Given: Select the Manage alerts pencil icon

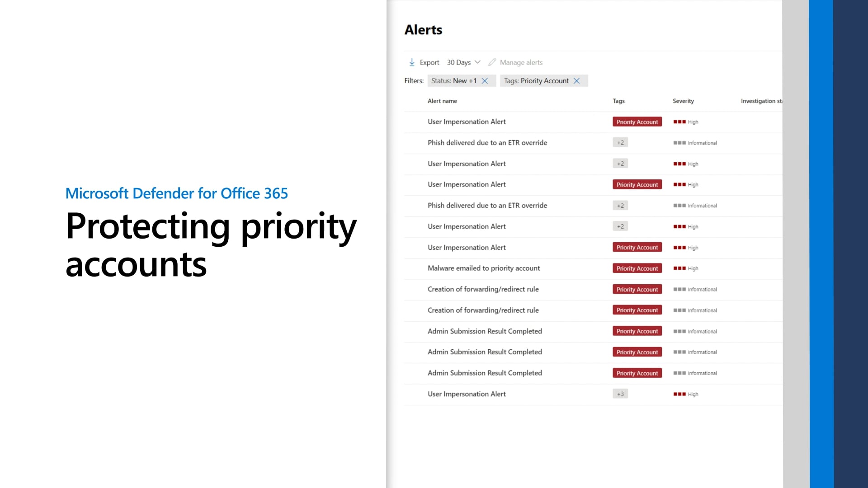Looking at the screenshot, I should point(492,62).
